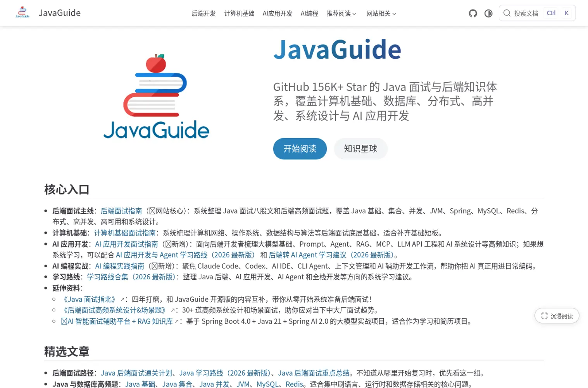Screen dimensions: 588x388
Task: Click the AI 编程实战 bold label
Action: coord(71,267)
